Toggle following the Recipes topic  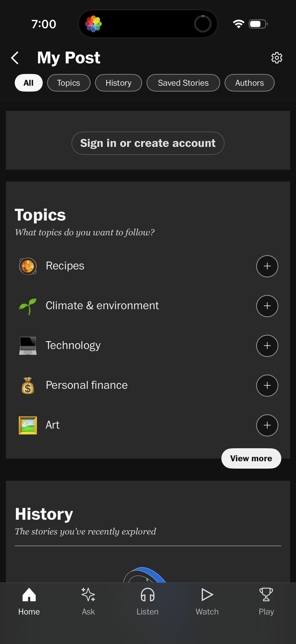[x=267, y=266]
